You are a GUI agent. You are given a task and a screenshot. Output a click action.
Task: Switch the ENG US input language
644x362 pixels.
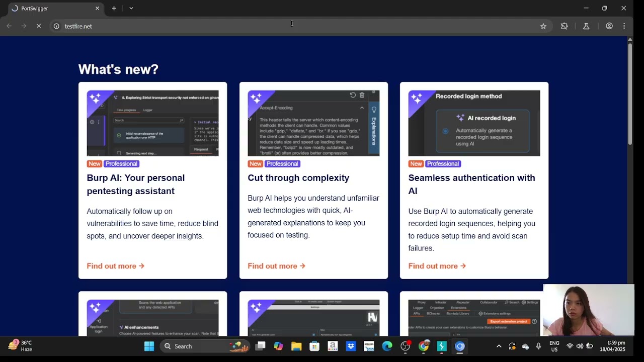coord(554,346)
